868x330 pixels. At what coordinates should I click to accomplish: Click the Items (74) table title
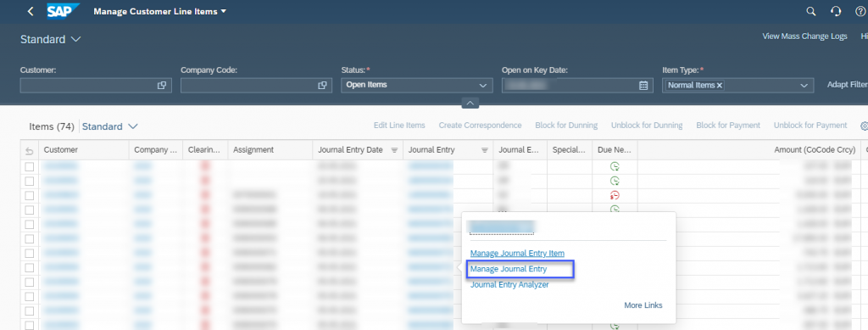[52, 126]
